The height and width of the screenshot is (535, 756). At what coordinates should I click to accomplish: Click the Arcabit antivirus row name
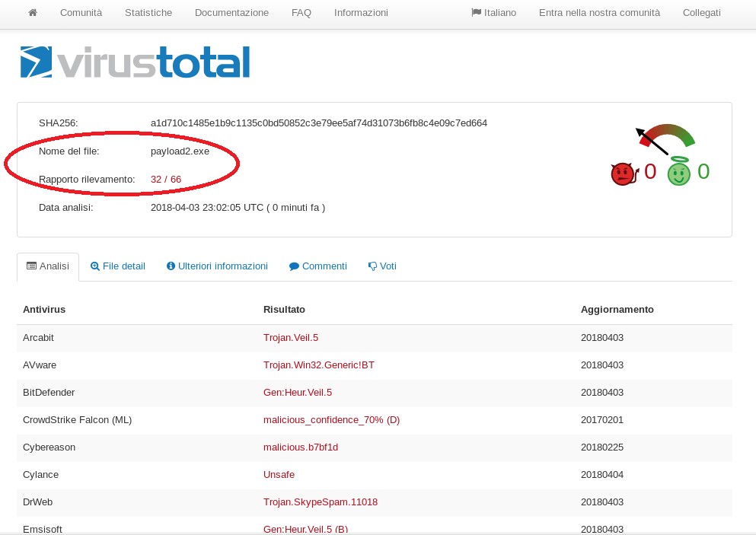coord(38,338)
